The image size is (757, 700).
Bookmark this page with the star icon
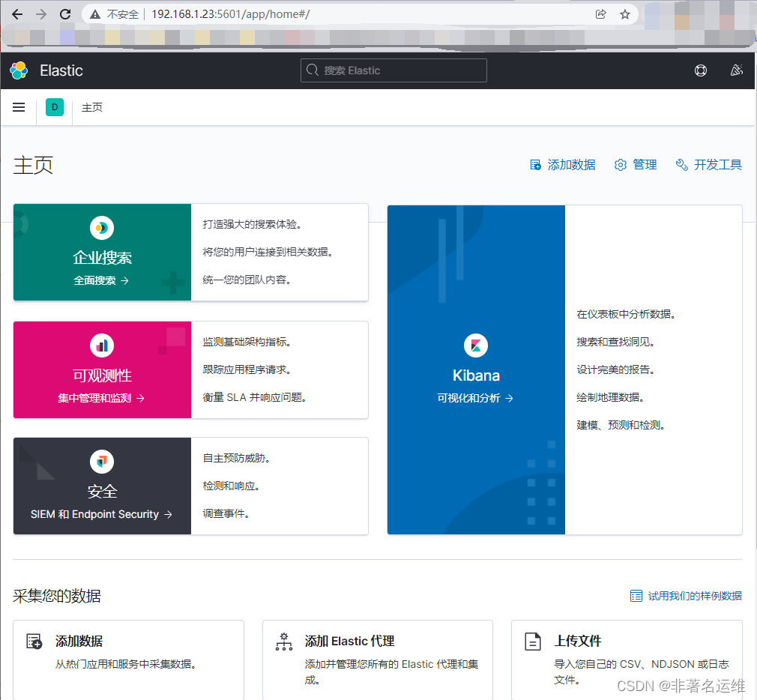(x=625, y=14)
